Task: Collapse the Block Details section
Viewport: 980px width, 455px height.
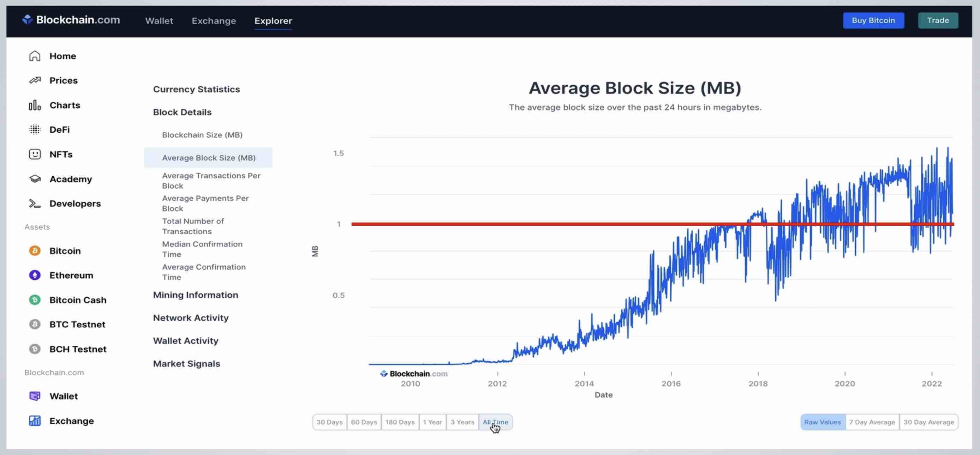Action: pyautogui.click(x=182, y=112)
